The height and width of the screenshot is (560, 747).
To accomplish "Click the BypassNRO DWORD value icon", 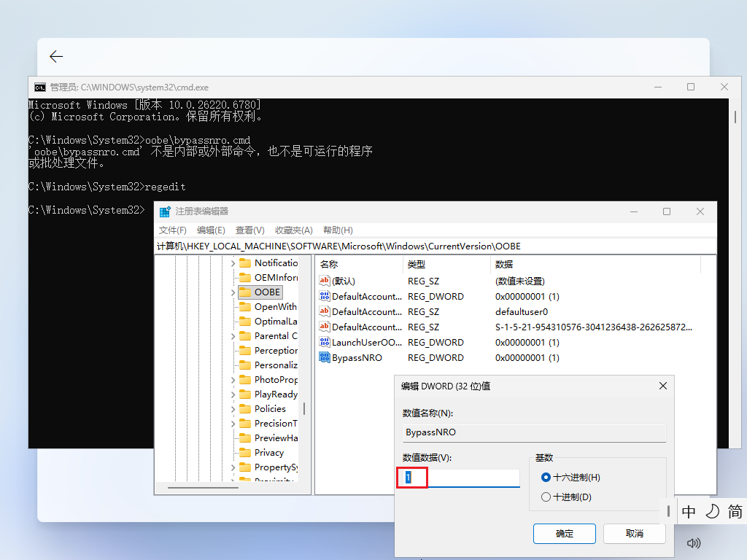I will (325, 357).
